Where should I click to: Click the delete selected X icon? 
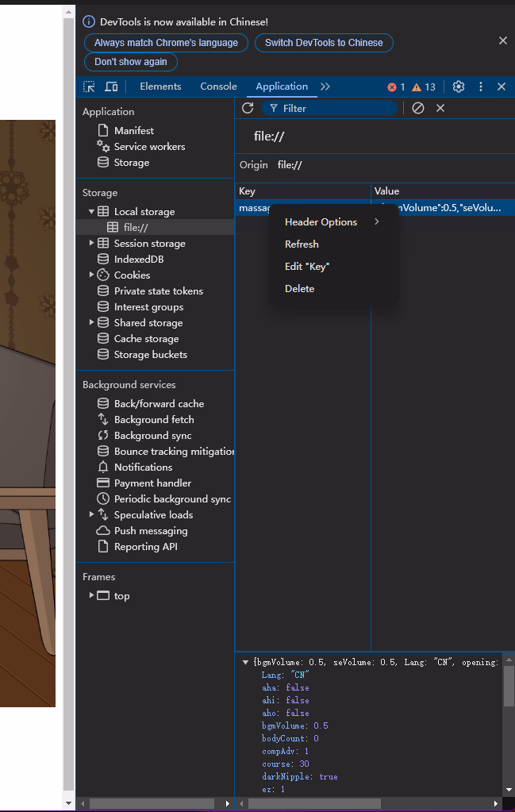tap(440, 108)
